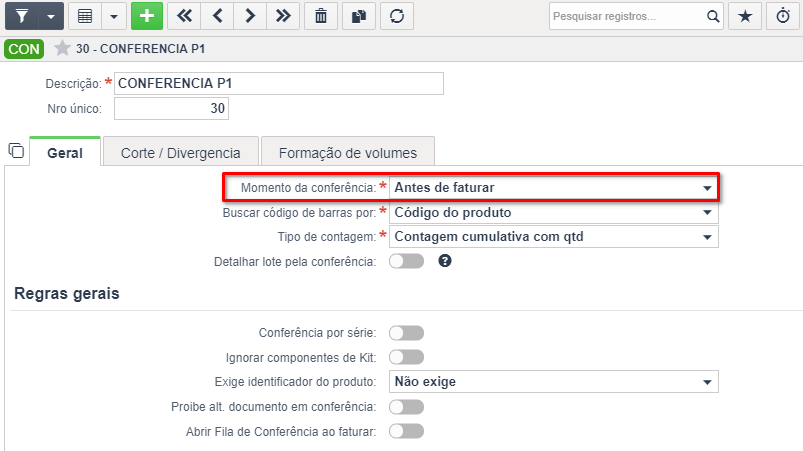The image size is (803, 451).
Task: Toggle Abrir Fila de Conferência ao faturar
Action: [406, 431]
